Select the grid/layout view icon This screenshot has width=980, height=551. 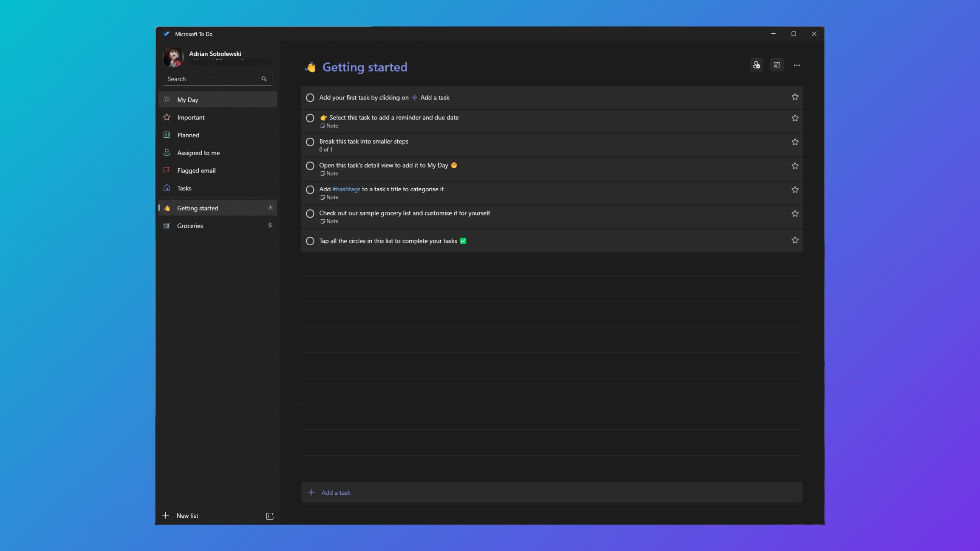point(777,65)
